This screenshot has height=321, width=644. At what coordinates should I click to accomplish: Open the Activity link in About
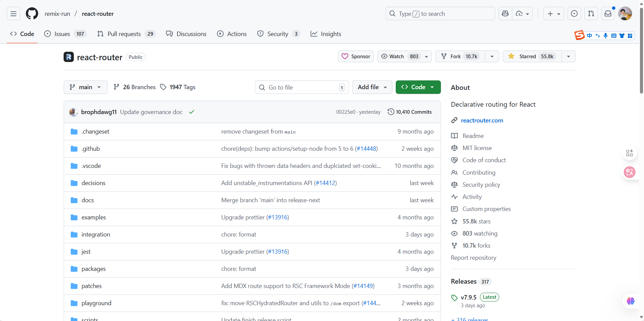click(x=472, y=197)
